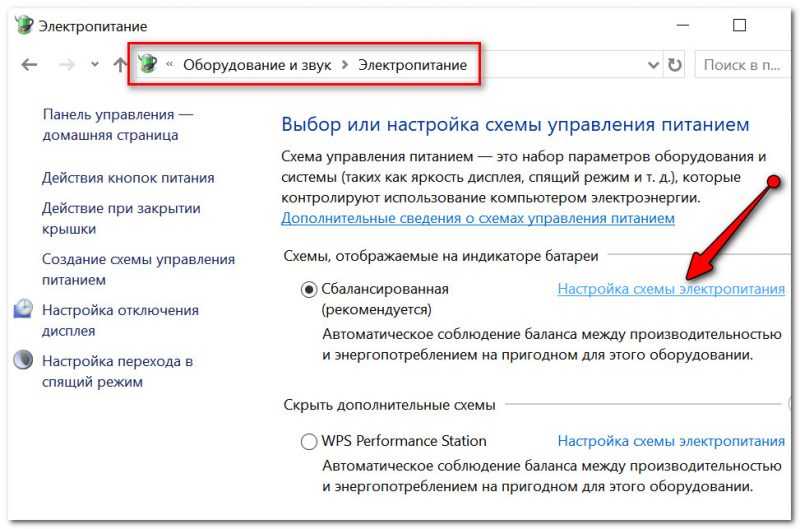Open Создание схемы управления питанием
Viewport: 800px width, 529px height.
tap(138, 269)
